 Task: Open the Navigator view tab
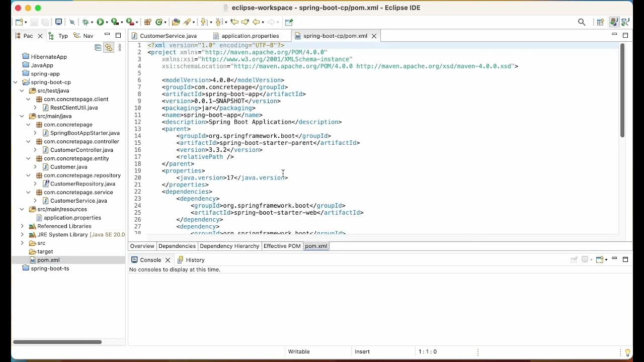[x=83, y=36]
